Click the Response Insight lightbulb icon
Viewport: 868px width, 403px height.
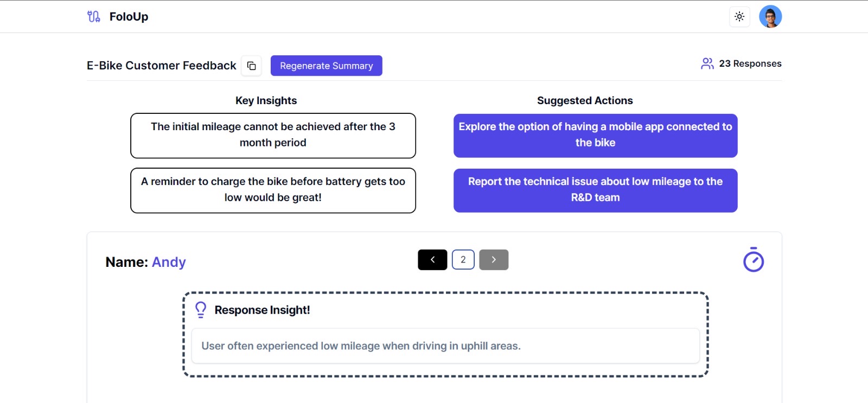(201, 310)
